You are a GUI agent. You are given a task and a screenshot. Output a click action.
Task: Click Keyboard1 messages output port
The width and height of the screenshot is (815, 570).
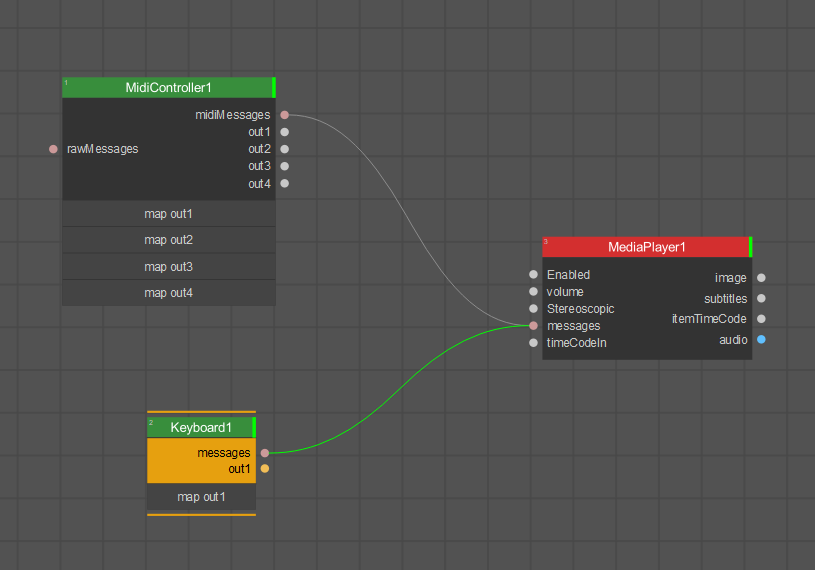tap(265, 453)
